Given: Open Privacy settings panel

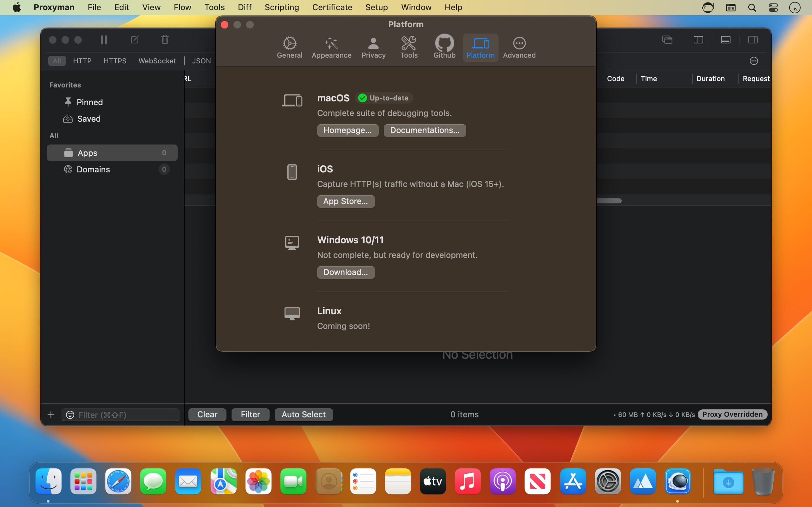Looking at the screenshot, I should (373, 47).
